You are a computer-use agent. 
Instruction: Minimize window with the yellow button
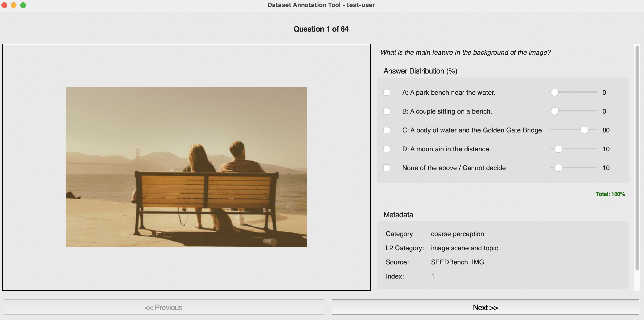pyautogui.click(x=14, y=5)
